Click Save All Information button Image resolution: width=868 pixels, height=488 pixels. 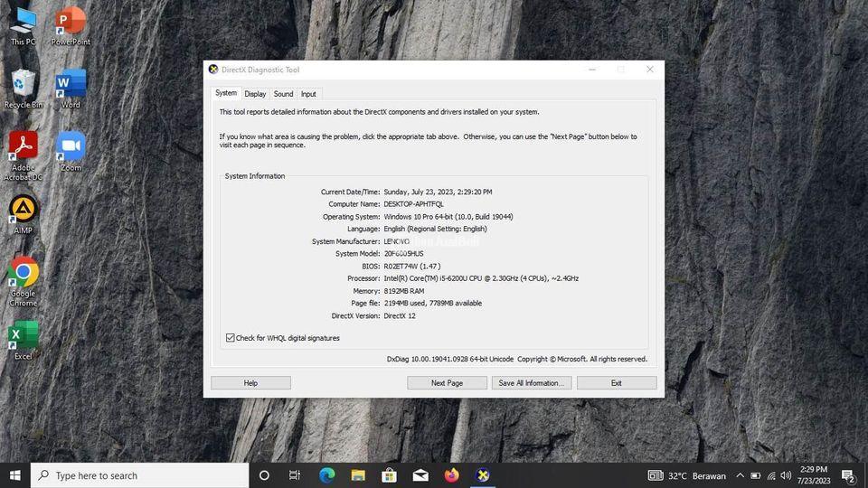click(531, 383)
